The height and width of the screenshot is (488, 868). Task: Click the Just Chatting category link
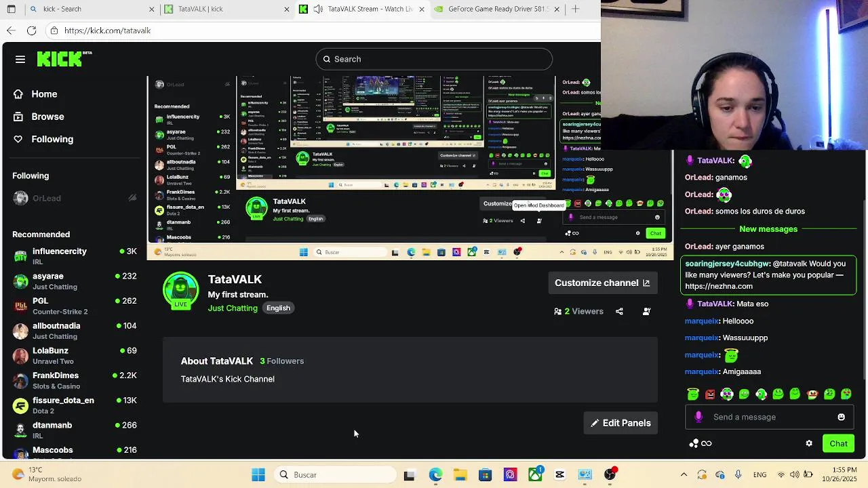(x=233, y=308)
